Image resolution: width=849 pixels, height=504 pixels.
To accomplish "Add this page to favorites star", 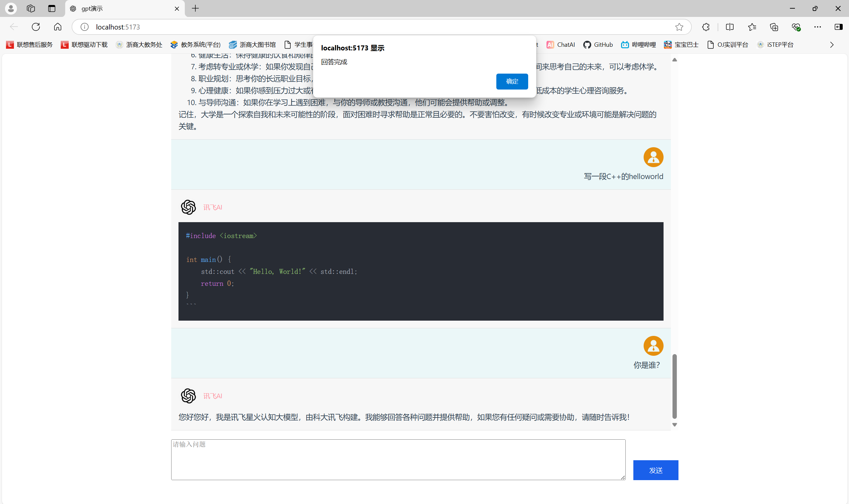I will point(679,27).
